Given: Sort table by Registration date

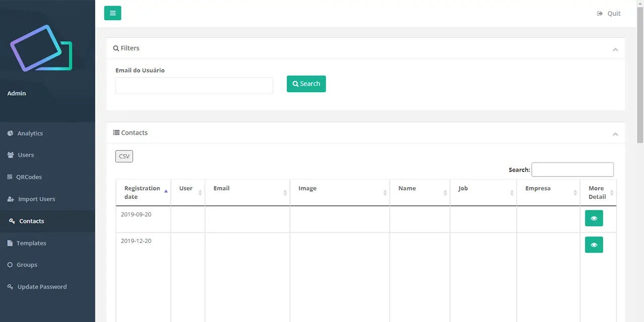Looking at the screenshot, I should 143,192.
